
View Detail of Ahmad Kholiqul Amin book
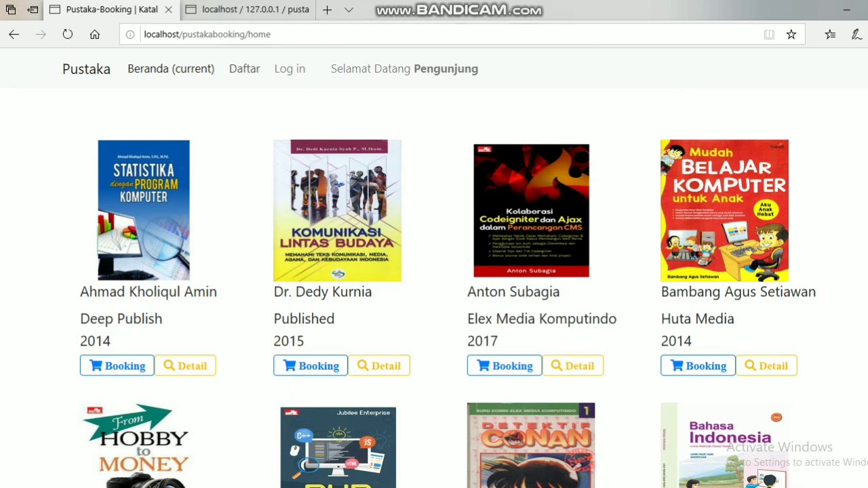185,365
